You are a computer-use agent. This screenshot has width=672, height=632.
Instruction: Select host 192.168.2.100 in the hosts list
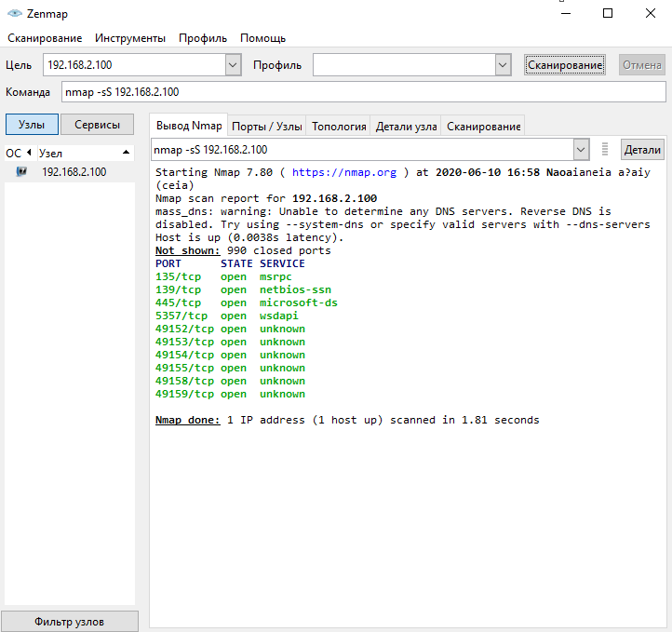(70, 172)
